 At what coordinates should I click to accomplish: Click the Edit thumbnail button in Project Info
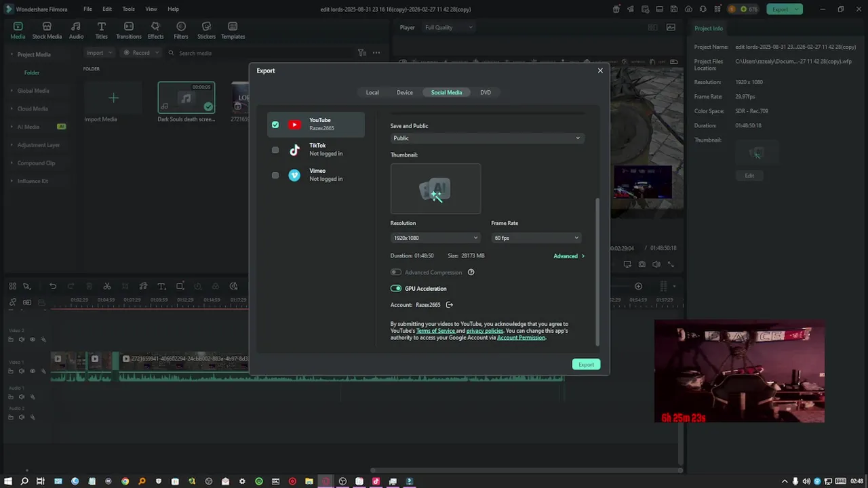(749, 176)
